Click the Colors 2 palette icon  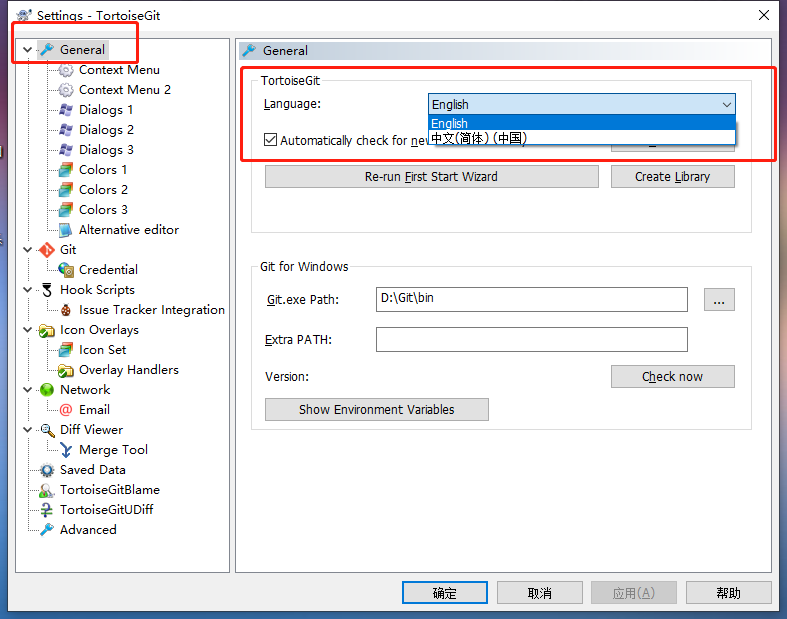pos(66,190)
